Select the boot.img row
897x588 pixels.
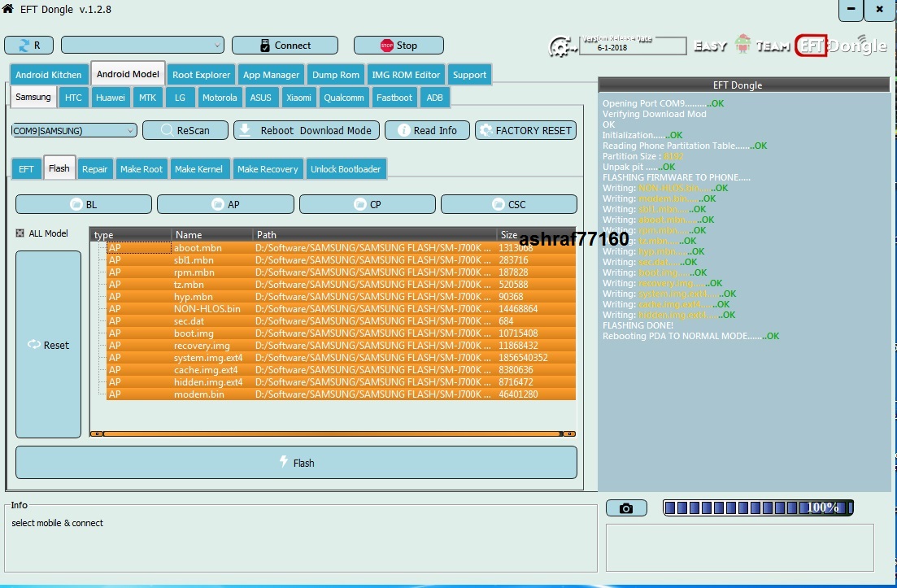(341, 333)
